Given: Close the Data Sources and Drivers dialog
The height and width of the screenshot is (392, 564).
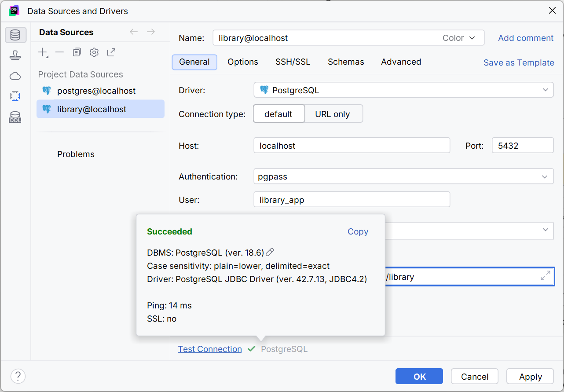Looking at the screenshot, I should click(x=552, y=11).
